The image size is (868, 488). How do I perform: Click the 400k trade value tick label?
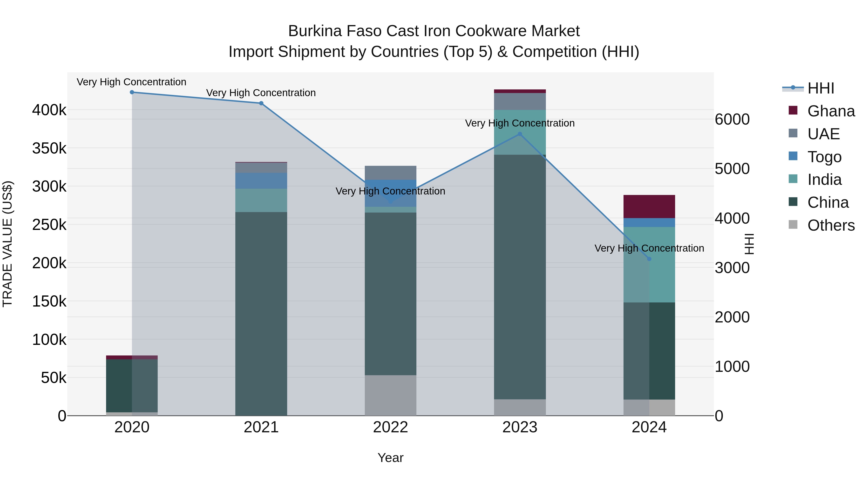[49, 110]
